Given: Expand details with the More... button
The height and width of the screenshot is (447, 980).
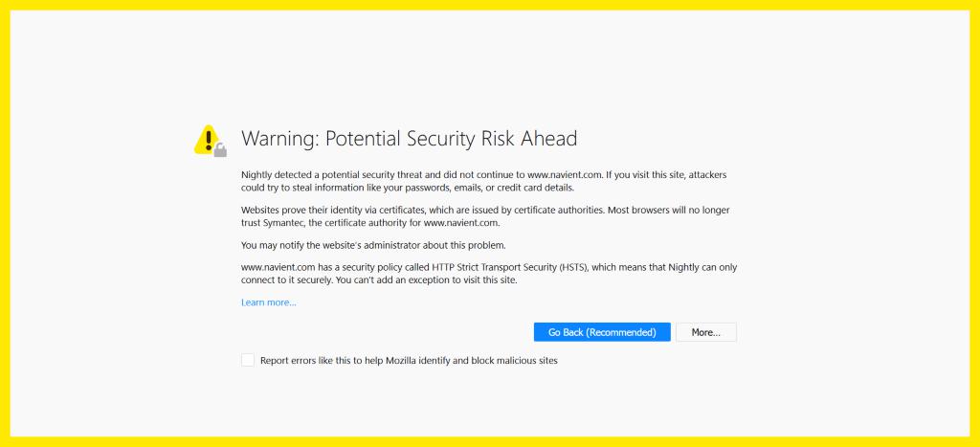Looking at the screenshot, I should point(705,332).
